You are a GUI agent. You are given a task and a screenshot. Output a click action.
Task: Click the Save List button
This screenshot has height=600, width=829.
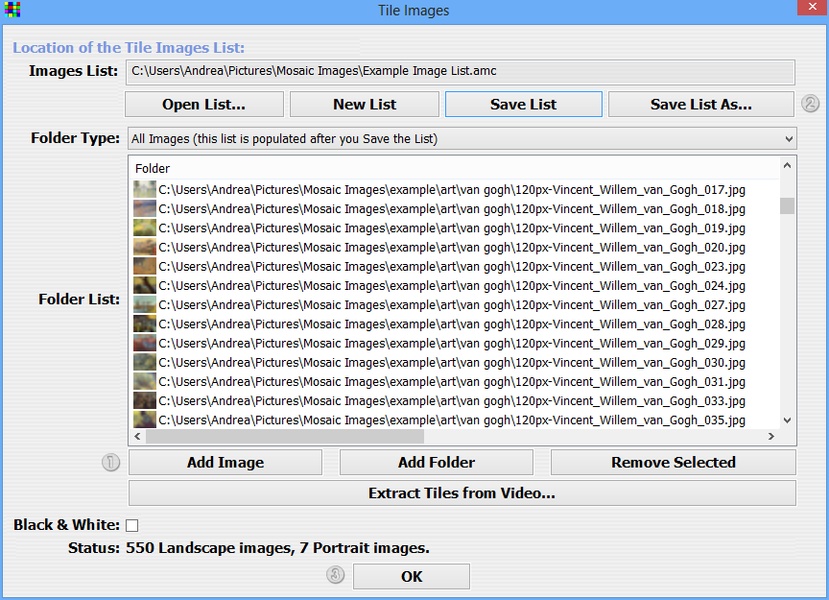point(523,104)
